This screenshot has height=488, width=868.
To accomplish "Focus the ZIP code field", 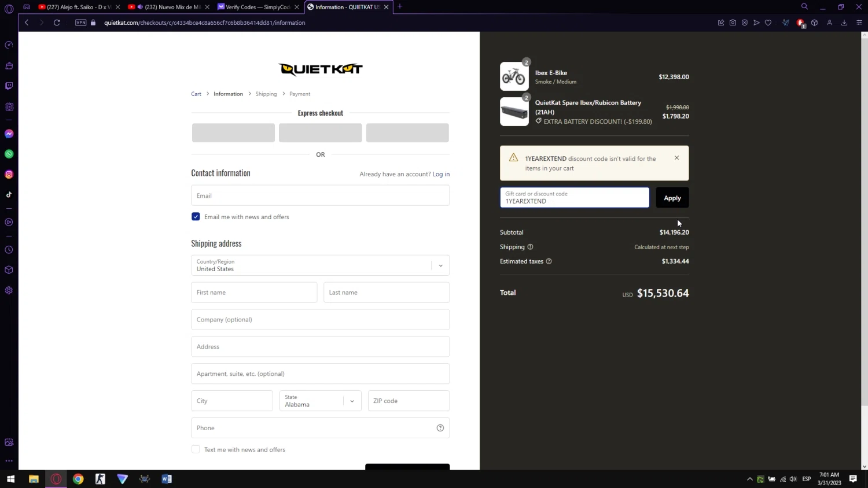I will point(409,401).
